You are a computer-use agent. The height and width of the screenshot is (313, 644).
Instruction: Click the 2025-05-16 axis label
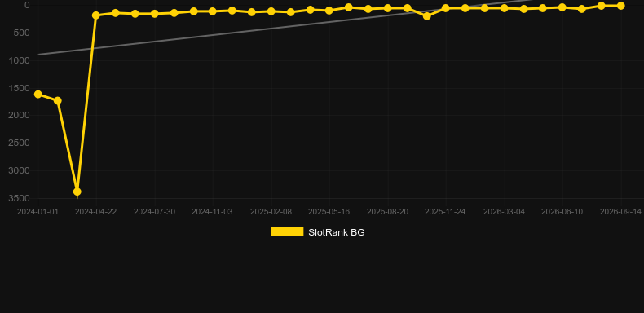(329, 212)
